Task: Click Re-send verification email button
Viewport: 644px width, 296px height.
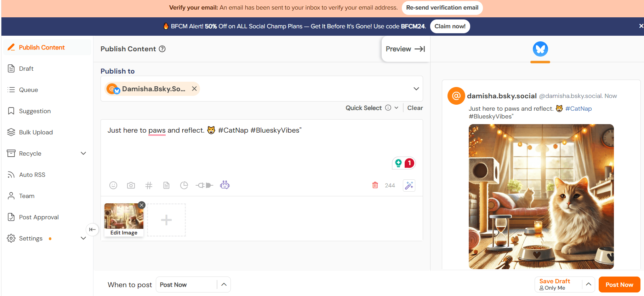Action: tap(442, 7)
